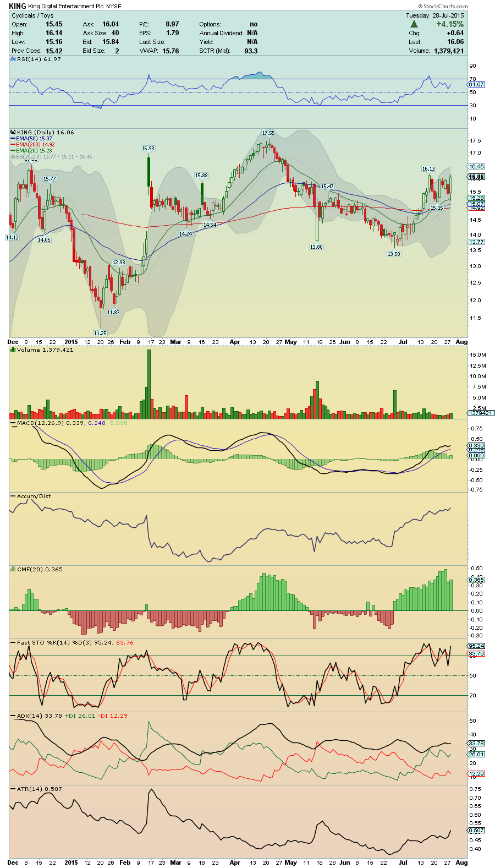This screenshot has width=495, height=868.
Task: Click the VWAP value 15.76
Action: click(x=170, y=51)
